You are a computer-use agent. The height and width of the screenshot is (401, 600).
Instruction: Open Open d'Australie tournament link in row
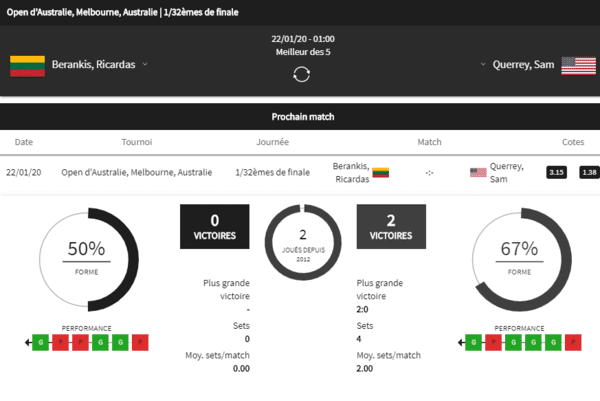tap(137, 172)
